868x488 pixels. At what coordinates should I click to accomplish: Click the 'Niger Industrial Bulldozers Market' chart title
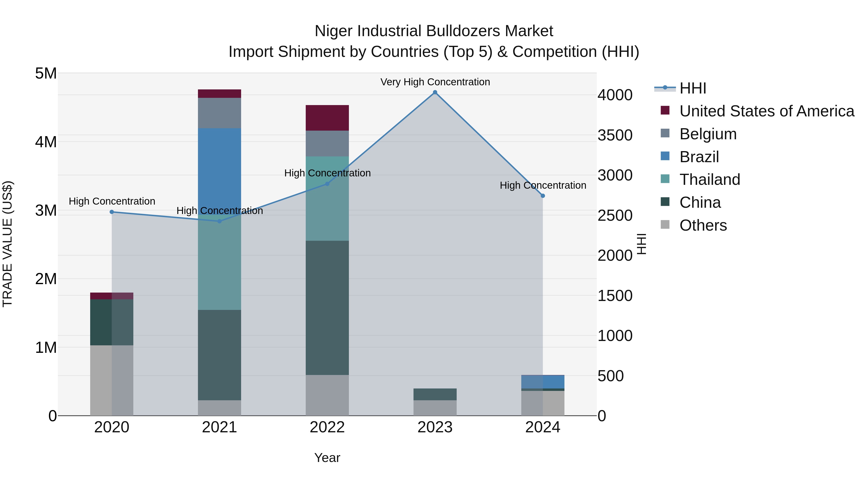tap(434, 31)
